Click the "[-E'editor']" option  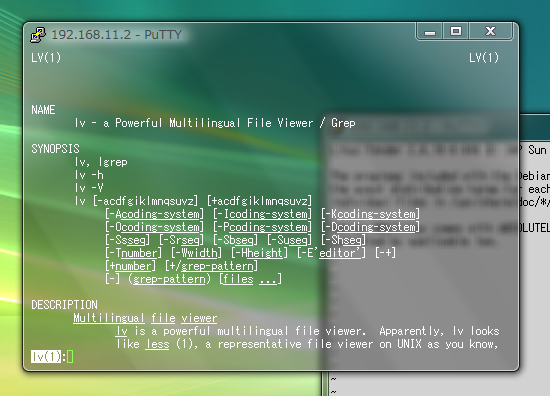coord(331,253)
